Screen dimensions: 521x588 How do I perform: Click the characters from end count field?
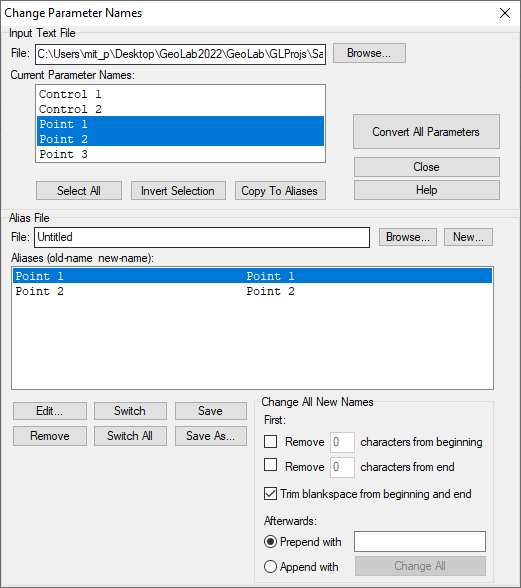coord(342,467)
